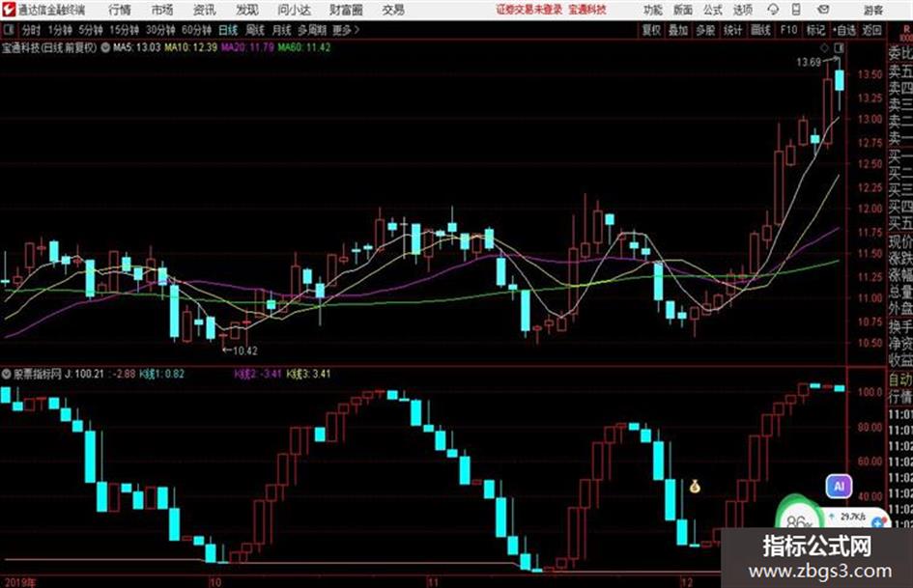Switch to 60分钟 period tab

click(x=196, y=30)
